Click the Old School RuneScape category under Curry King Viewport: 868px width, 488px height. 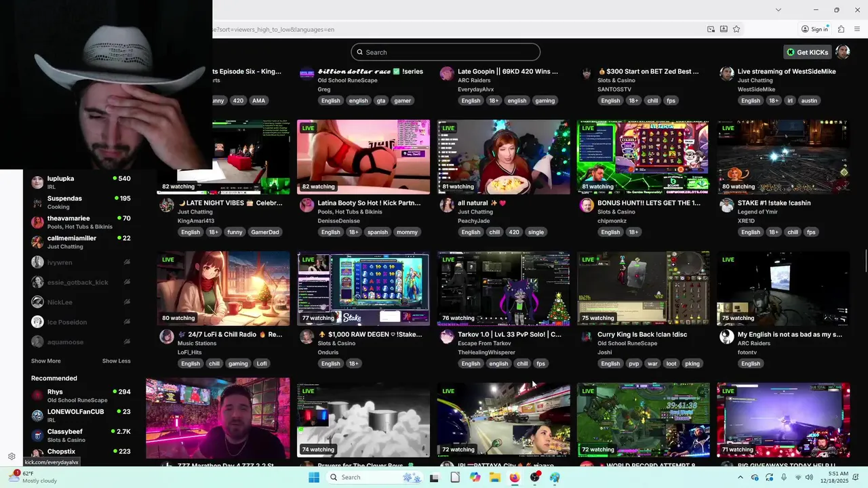pyautogui.click(x=627, y=344)
